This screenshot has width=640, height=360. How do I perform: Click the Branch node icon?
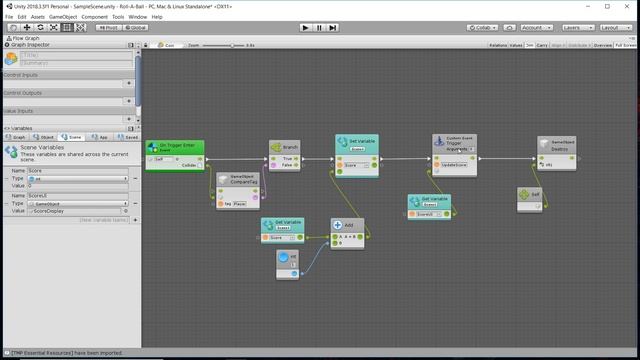coord(276,147)
